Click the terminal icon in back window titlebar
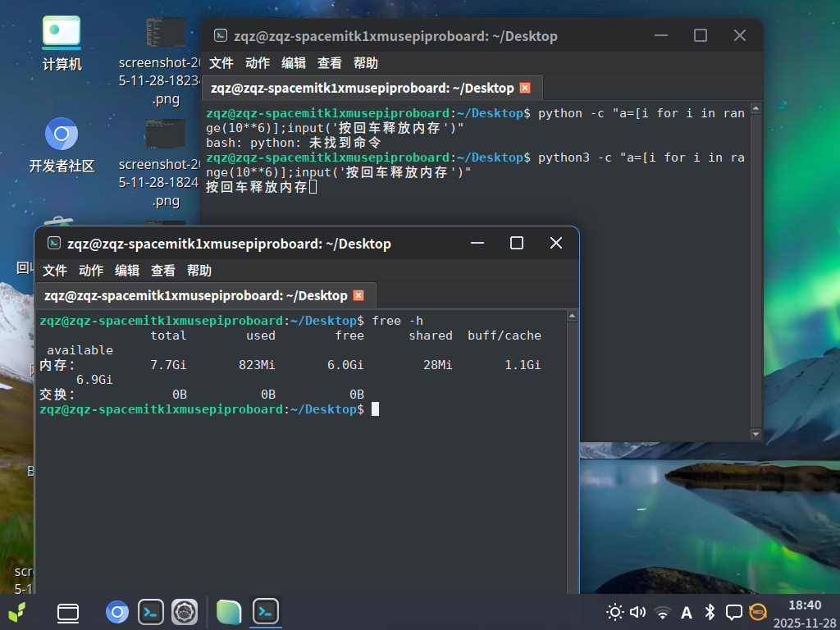Image resolution: width=840 pixels, height=630 pixels. coord(220,35)
